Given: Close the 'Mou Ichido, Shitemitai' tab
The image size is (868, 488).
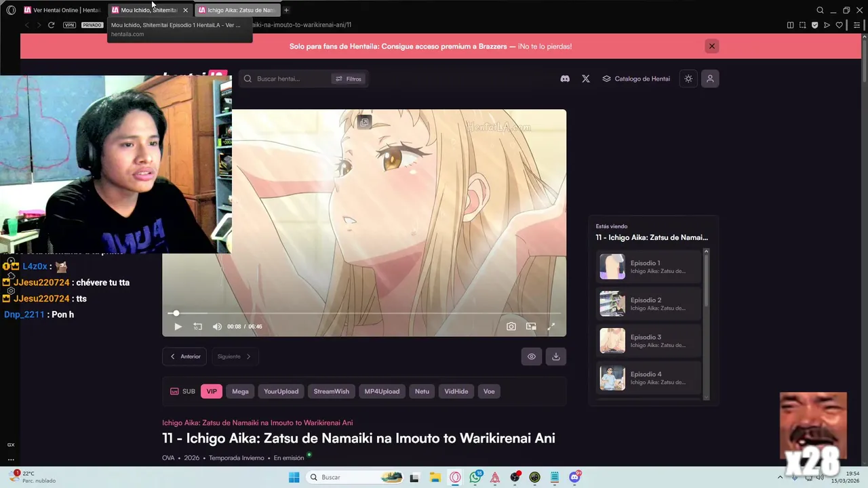Looking at the screenshot, I should tap(185, 10).
